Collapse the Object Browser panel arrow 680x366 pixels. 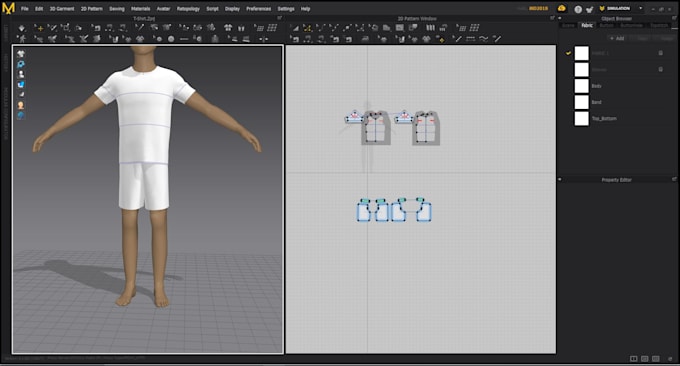point(560,18)
